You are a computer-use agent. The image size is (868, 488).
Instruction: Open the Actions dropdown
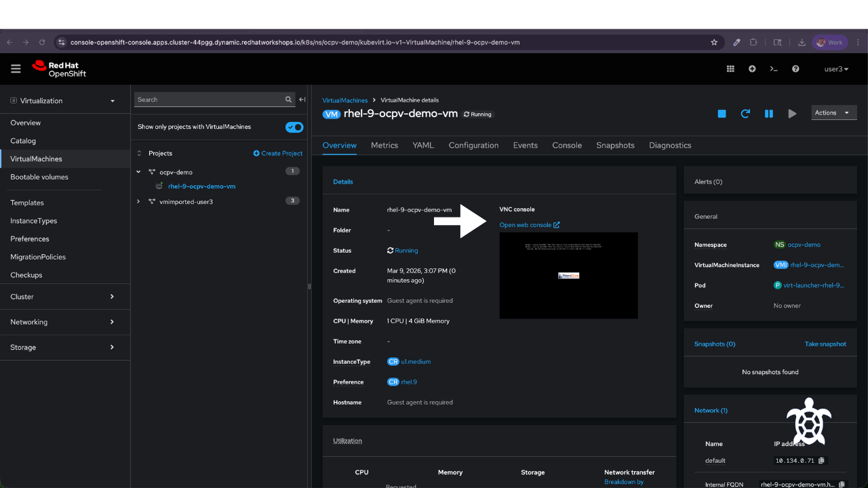tap(834, 113)
